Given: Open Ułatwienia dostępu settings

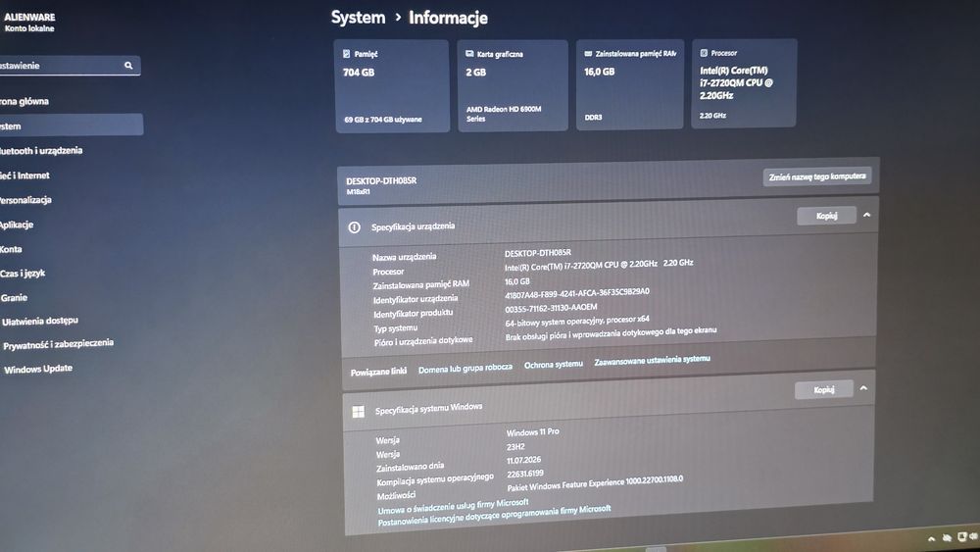Looking at the screenshot, I should [40, 322].
